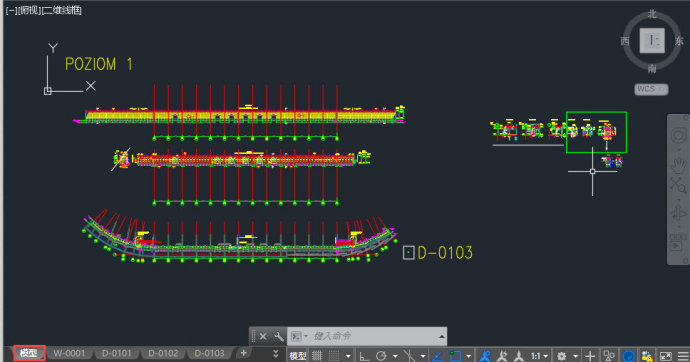Image resolution: width=690 pixels, height=362 pixels.
Task: Select the Orbit tool in navigation bar
Action: tap(678, 214)
